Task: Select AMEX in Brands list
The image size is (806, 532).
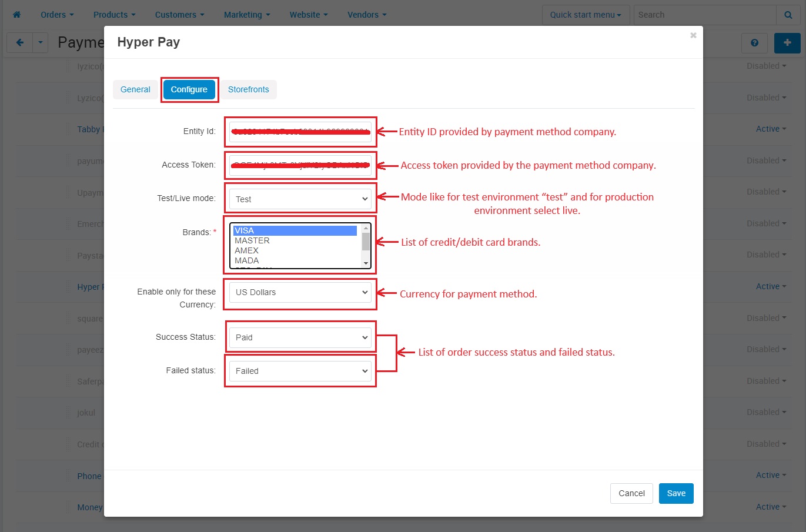Action: (x=295, y=250)
